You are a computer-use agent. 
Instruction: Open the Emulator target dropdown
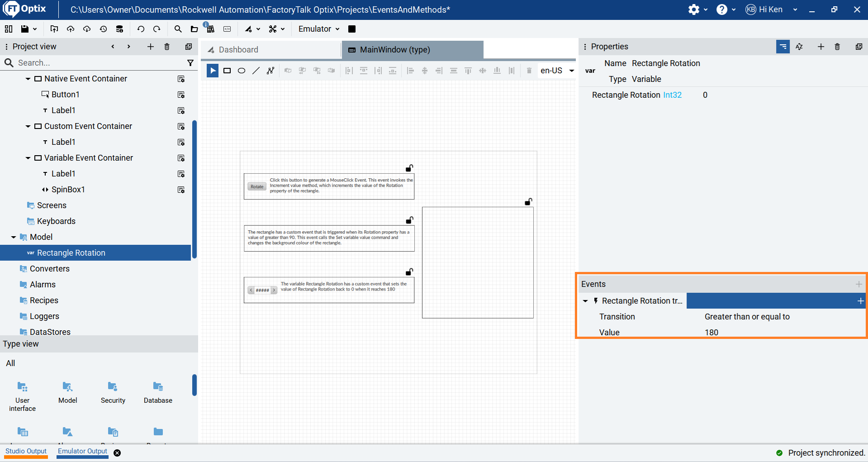click(x=319, y=29)
